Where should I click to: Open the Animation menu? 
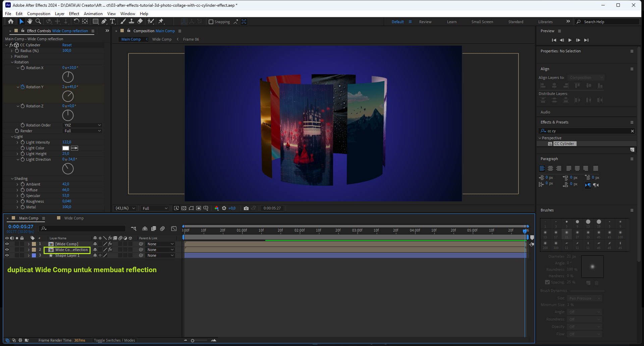(x=93, y=14)
